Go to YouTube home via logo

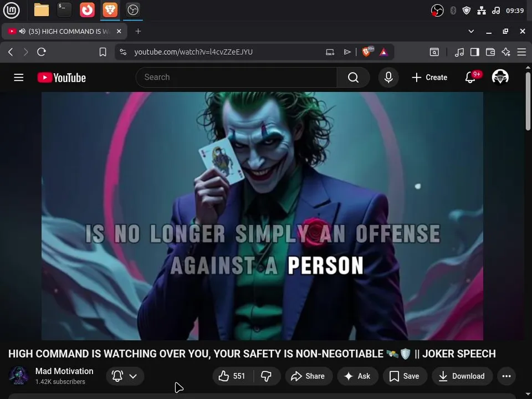[62, 78]
